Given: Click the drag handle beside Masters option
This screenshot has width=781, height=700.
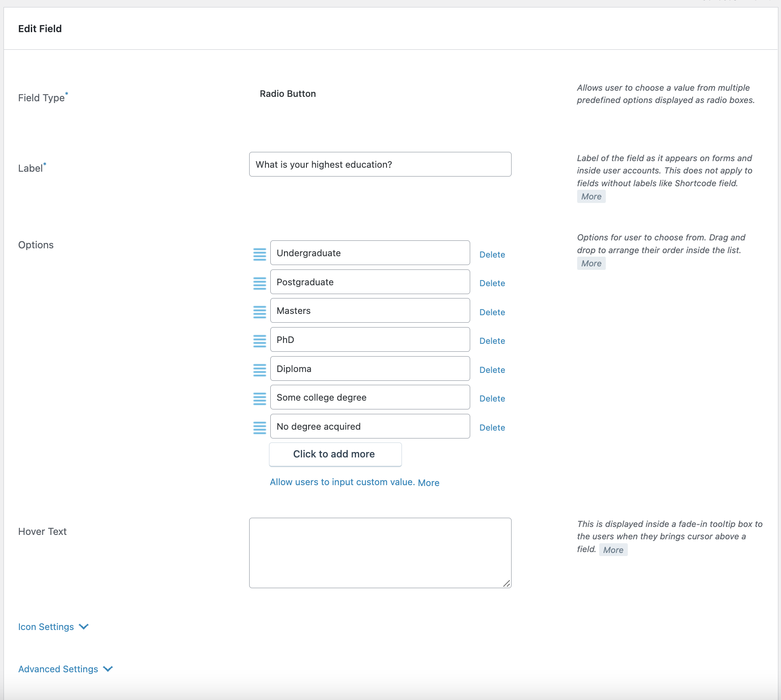Looking at the screenshot, I should pyautogui.click(x=260, y=312).
